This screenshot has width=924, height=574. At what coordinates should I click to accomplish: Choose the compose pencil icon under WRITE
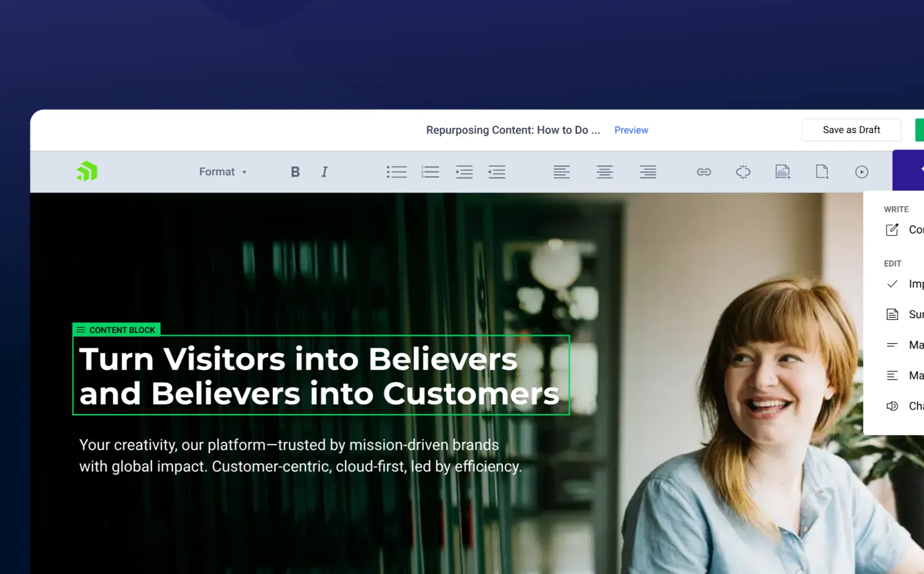coord(892,230)
